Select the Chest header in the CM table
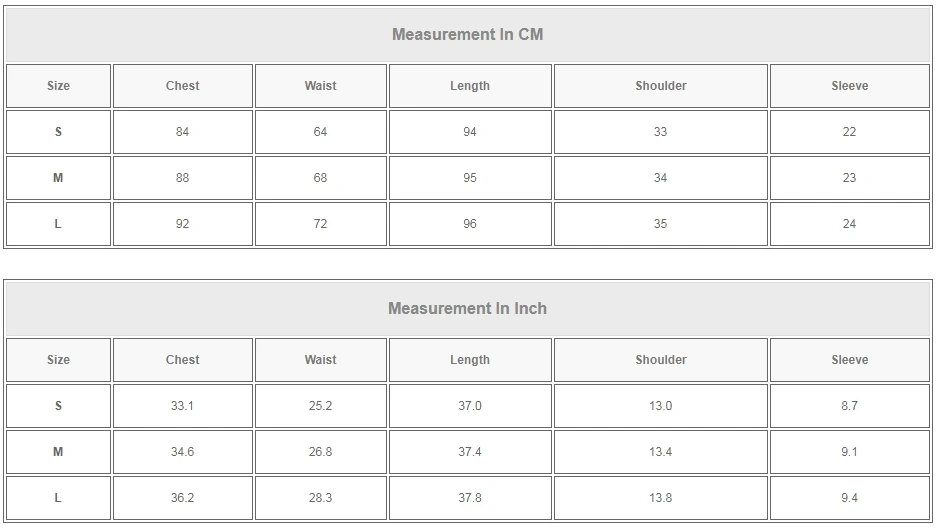 click(x=182, y=86)
